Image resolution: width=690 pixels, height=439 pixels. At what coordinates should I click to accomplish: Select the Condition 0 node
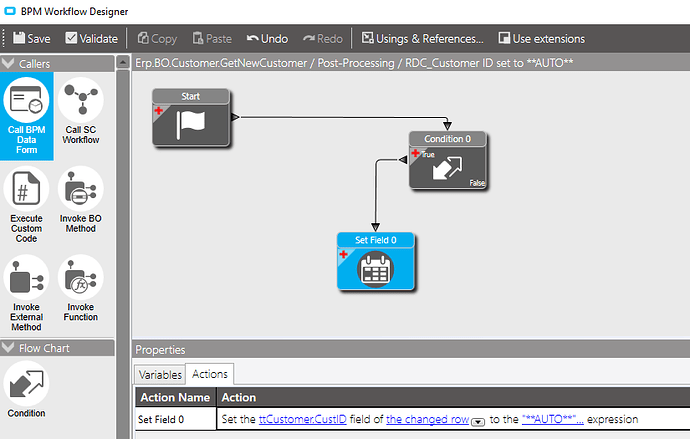pos(448,161)
